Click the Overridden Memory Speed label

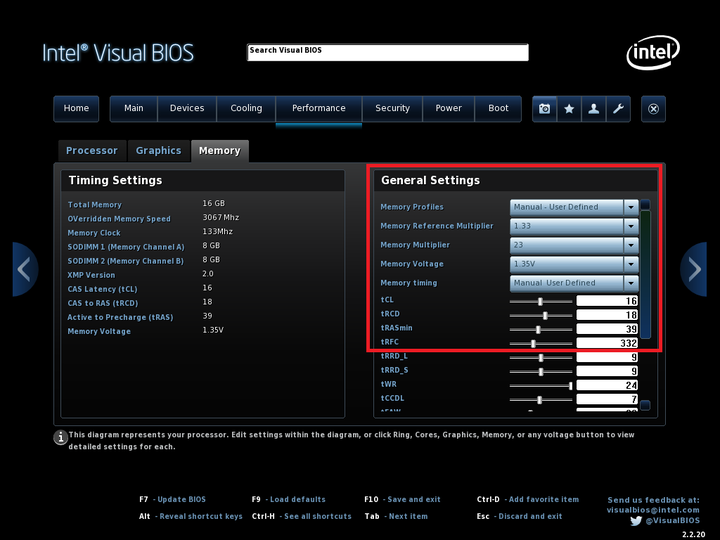click(x=119, y=219)
